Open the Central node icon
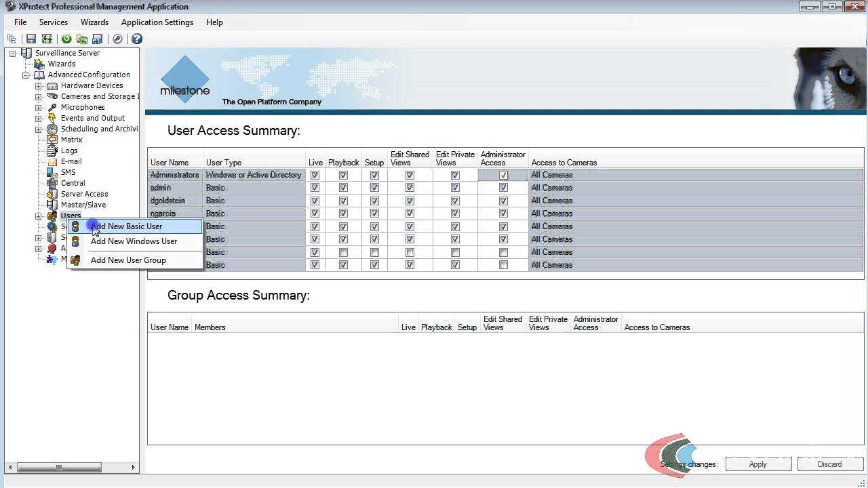The image size is (868, 488). 52,183
